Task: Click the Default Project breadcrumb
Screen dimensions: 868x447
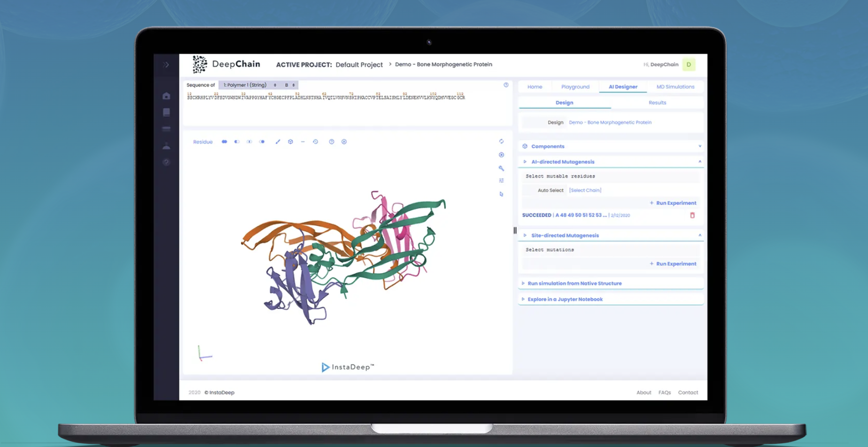Action: click(x=359, y=65)
